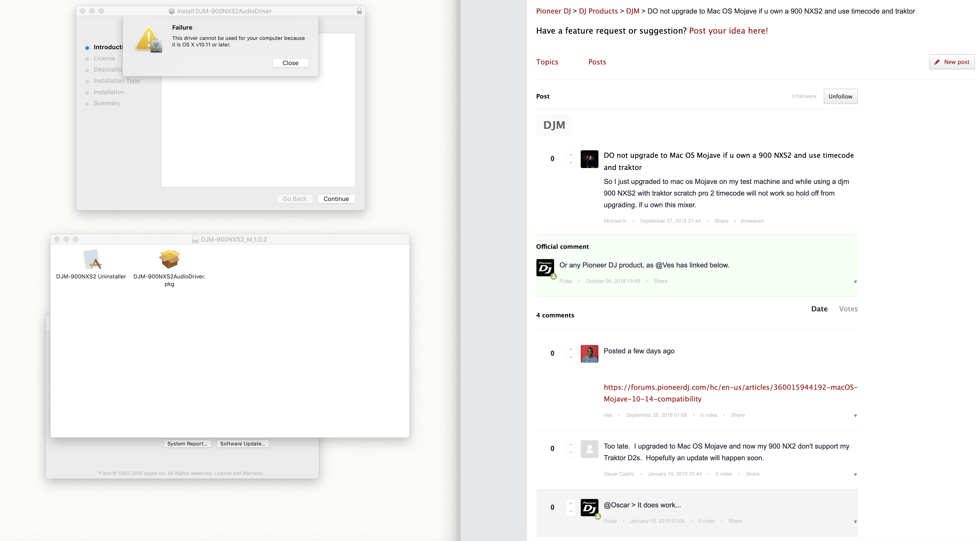The width and height of the screenshot is (980, 541).
Task: Click Ves's profile picture in comments
Action: [x=589, y=354]
